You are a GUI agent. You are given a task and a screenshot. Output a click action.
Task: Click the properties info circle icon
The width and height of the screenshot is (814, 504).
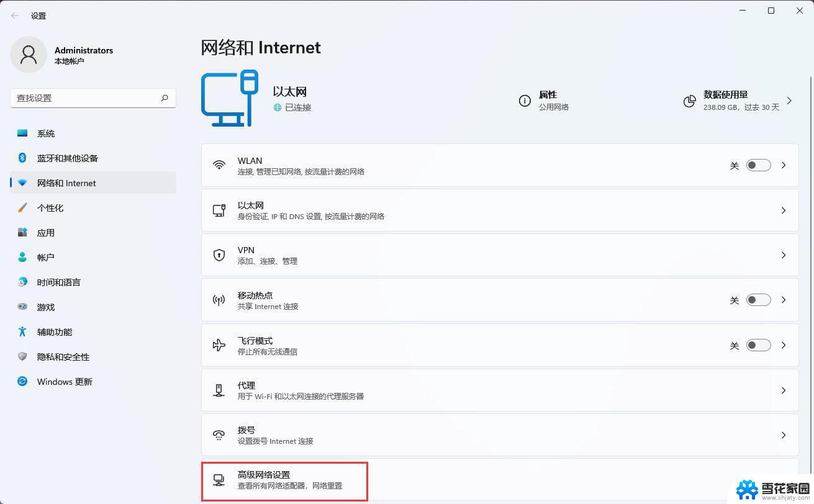[x=525, y=101]
